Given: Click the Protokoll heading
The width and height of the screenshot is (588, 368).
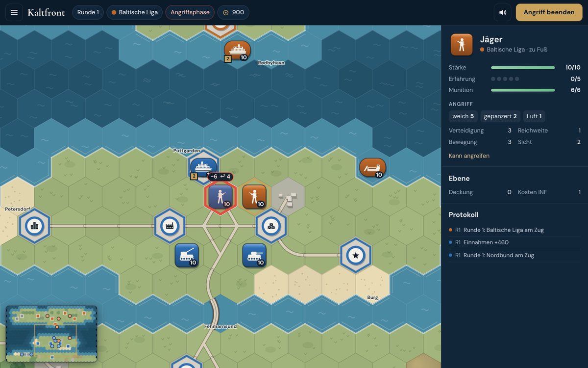Looking at the screenshot, I should (464, 215).
